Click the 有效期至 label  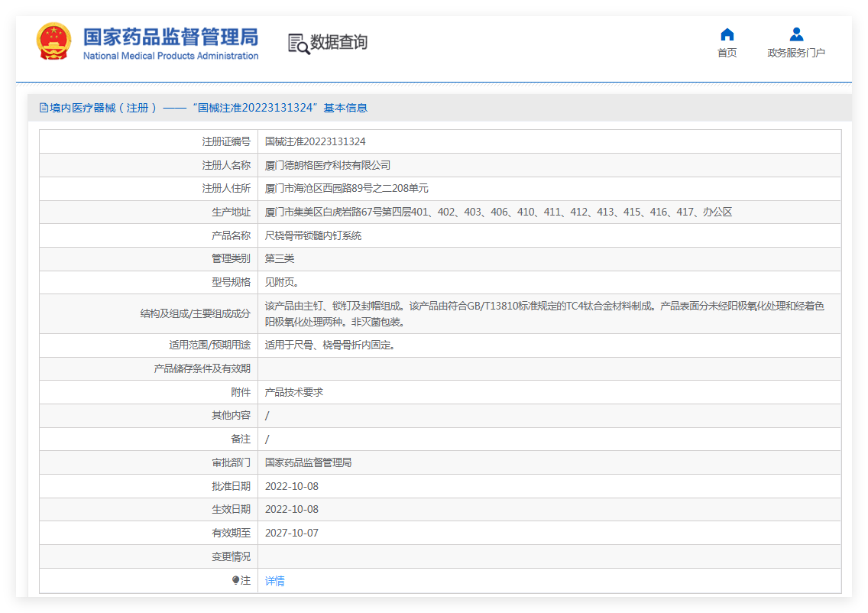point(231,533)
